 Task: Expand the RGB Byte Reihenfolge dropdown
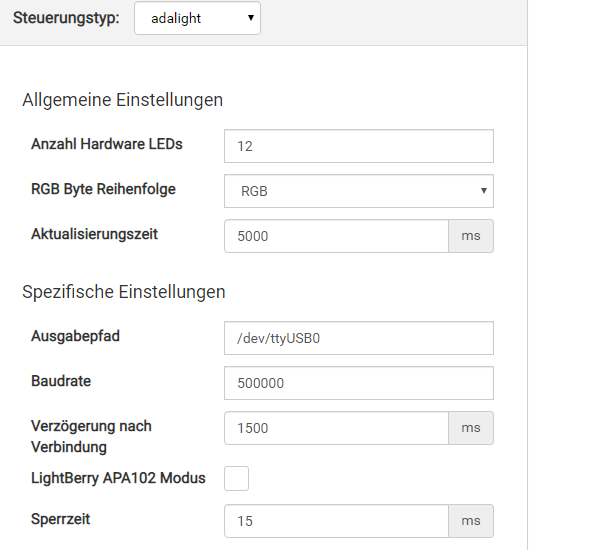pos(358,191)
